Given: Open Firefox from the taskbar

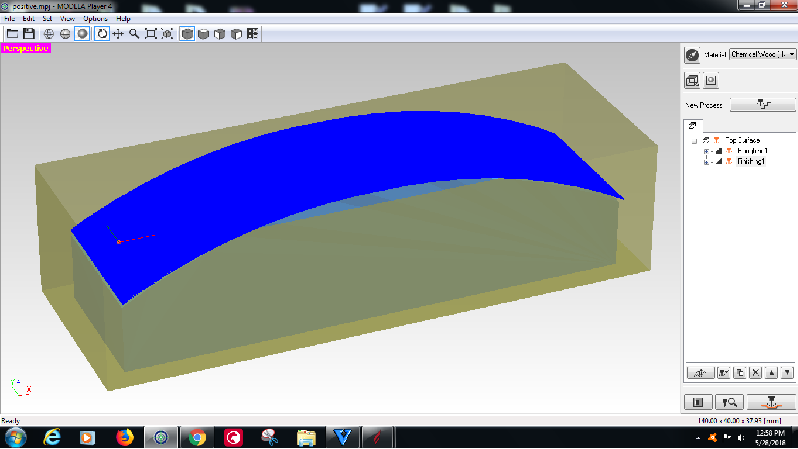Looking at the screenshot, I should (x=125, y=438).
